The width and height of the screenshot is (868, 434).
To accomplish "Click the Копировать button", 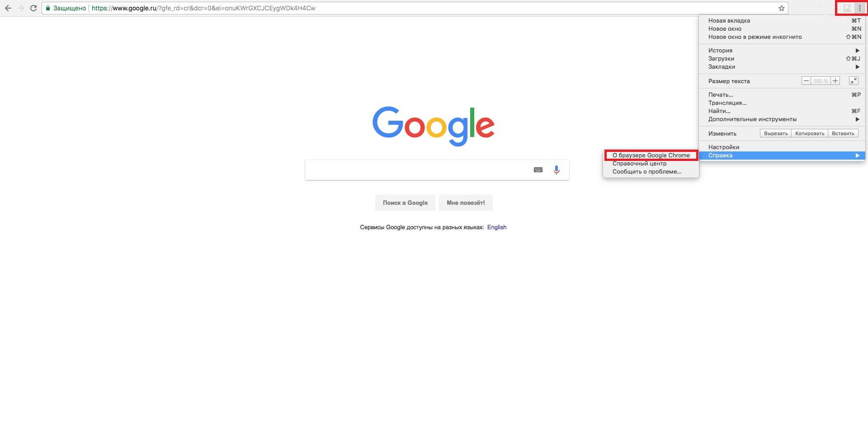I will click(810, 133).
